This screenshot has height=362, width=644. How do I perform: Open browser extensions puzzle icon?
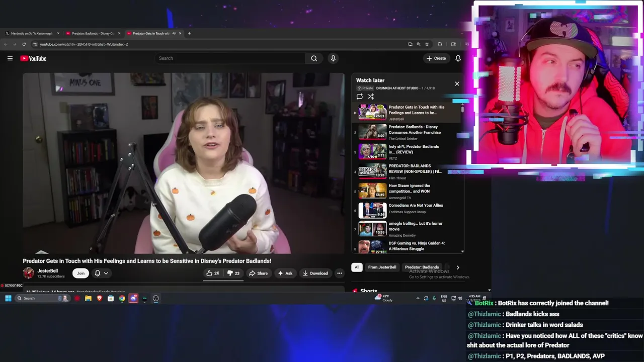pos(440,44)
